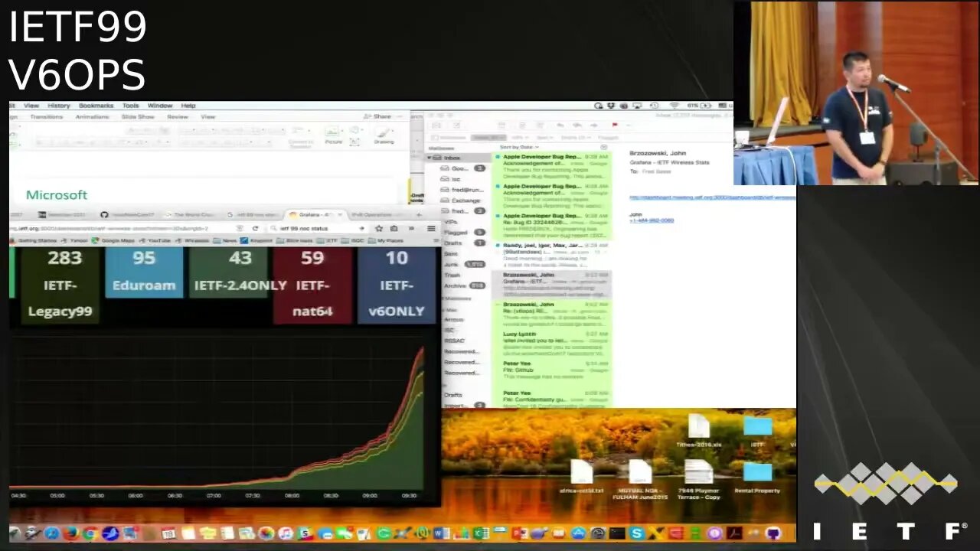Select the Peter Yee FW: Github email
This screenshot has width=980, height=551.
tap(552, 374)
